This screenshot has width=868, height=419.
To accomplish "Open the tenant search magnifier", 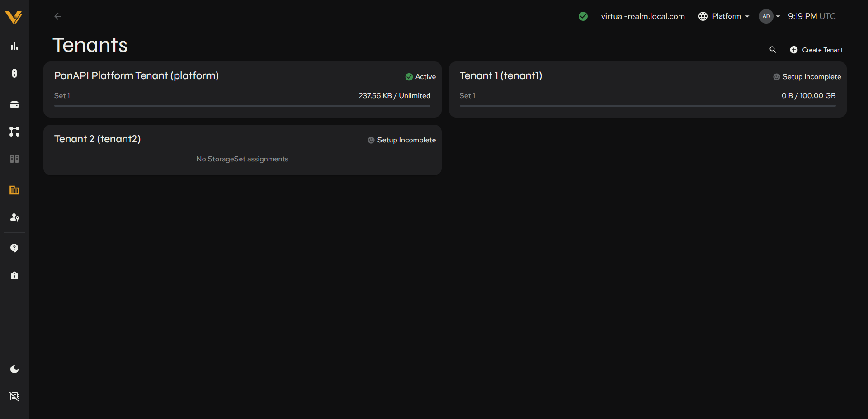I will click(773, 50).
